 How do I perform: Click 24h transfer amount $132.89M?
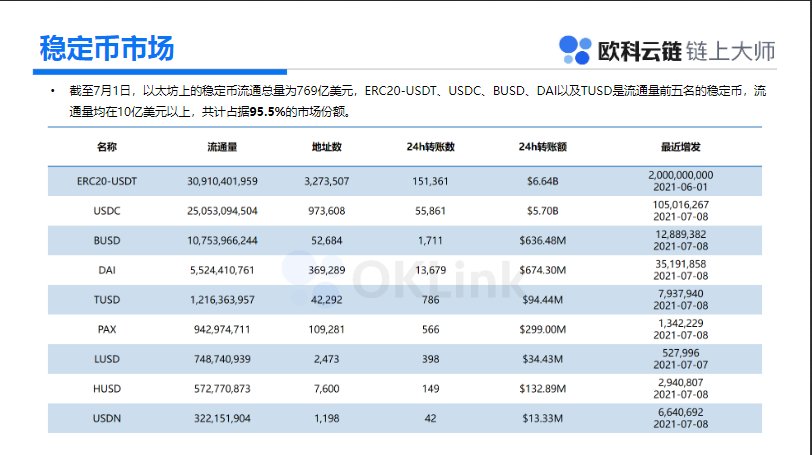[x=543, y=389]
